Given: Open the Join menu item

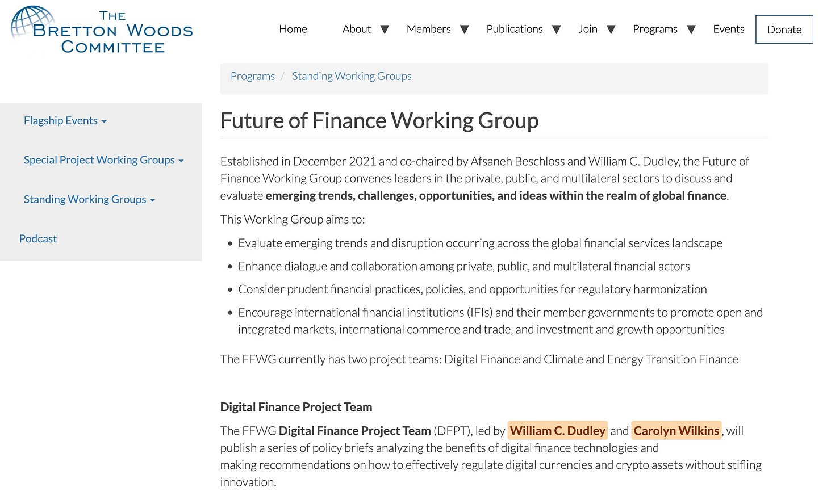Looking at the screenshot, I should [588, 29].
